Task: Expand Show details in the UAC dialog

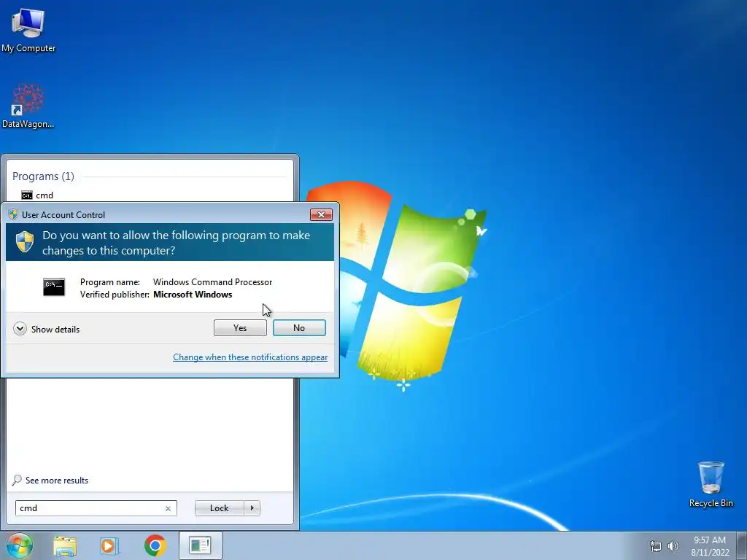Action: tap(47, 329)
